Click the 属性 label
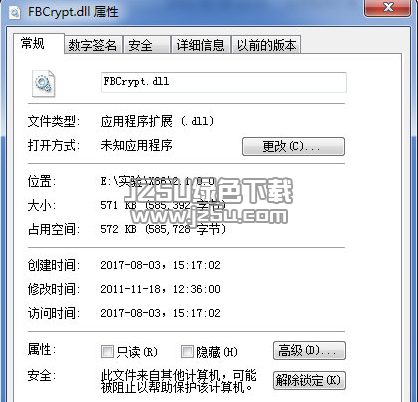The height and width of the screenshot is (402, 418). point(42,350)
